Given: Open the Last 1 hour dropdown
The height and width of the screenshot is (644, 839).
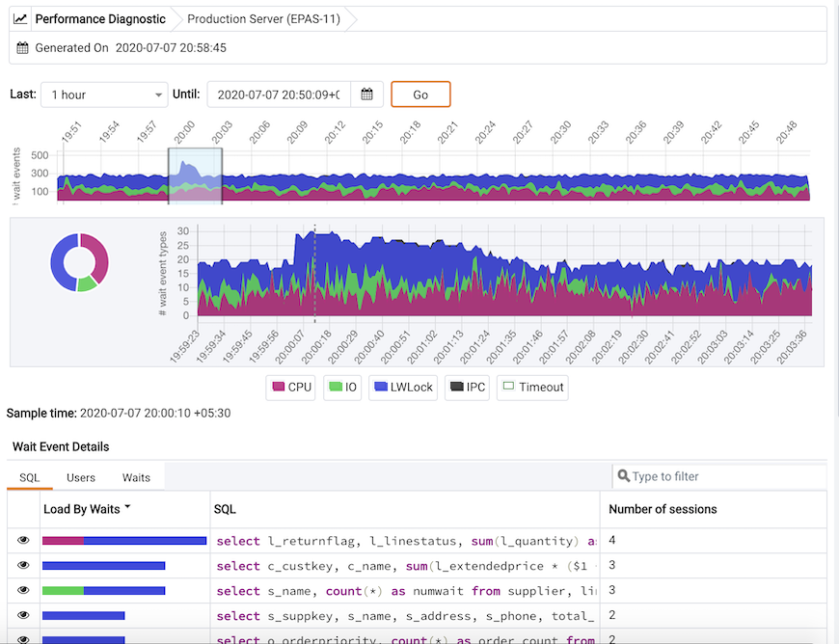Looking at the screenshot, I should click(104, 94).
